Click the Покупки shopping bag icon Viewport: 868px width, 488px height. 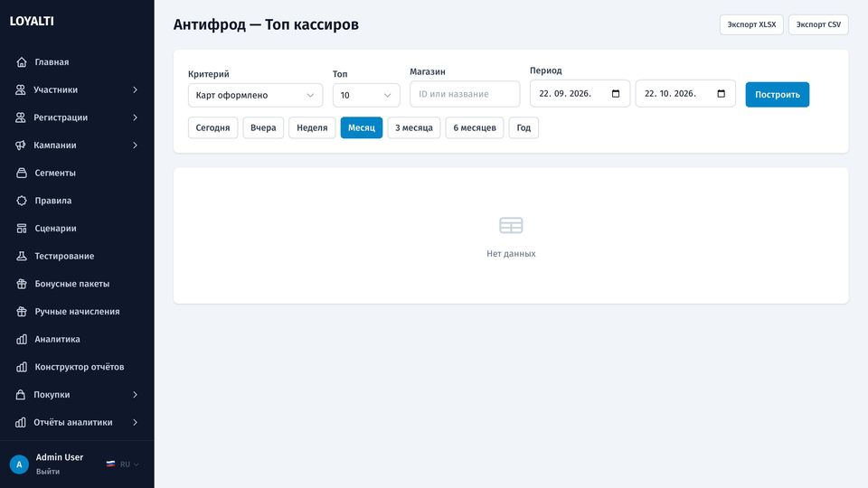(21, 395)
